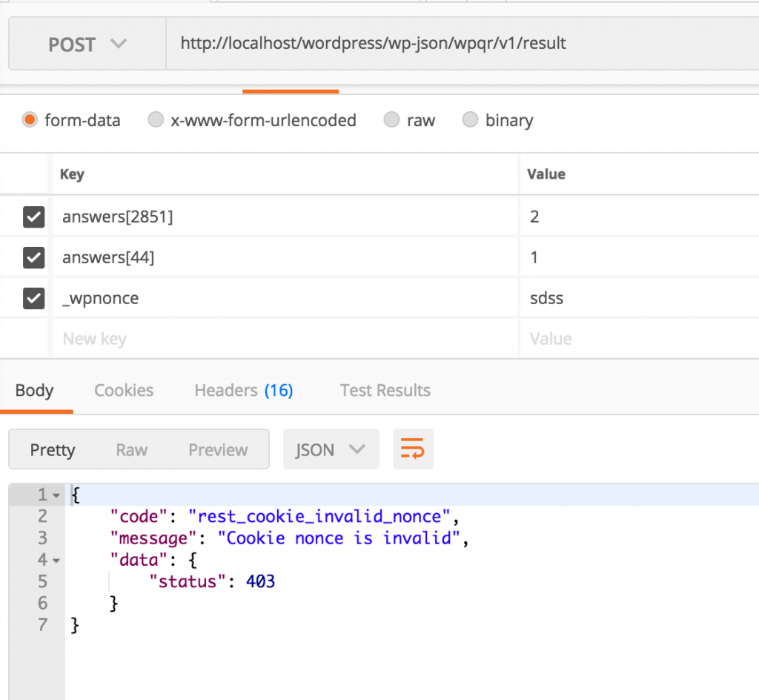Viewport: 759px width, 700px height.
Task: Select x-www-form-urlencoded body type
Action: point(156,120)
